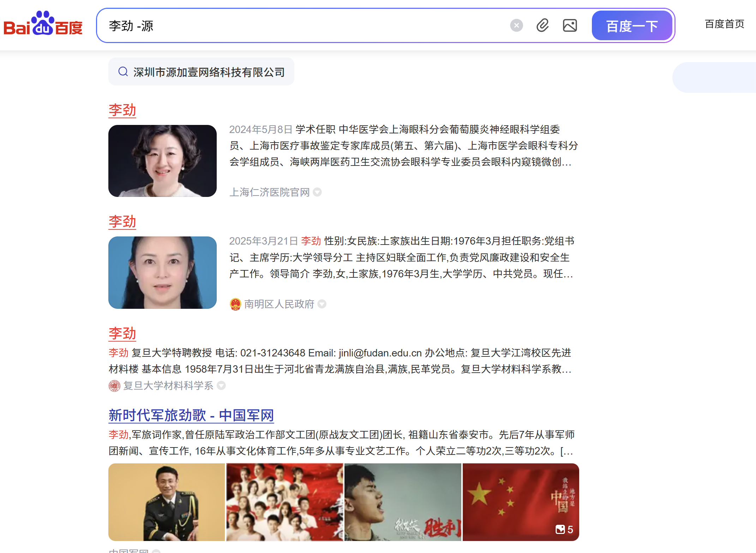Go to 百度首页 link
Viewport: 756px width, 553px height.
(724, 24)
